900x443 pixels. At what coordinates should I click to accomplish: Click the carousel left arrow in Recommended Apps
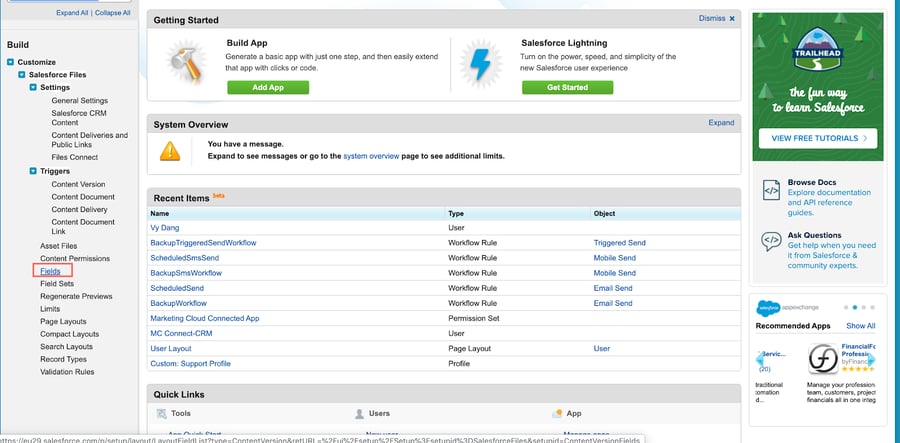[x=761, y=360]
